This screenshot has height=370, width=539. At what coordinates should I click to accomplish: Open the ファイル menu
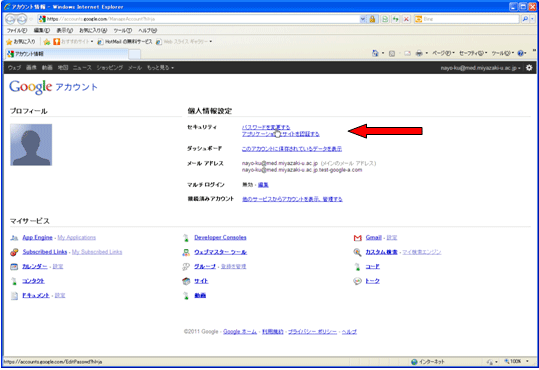tap(17, 31)
